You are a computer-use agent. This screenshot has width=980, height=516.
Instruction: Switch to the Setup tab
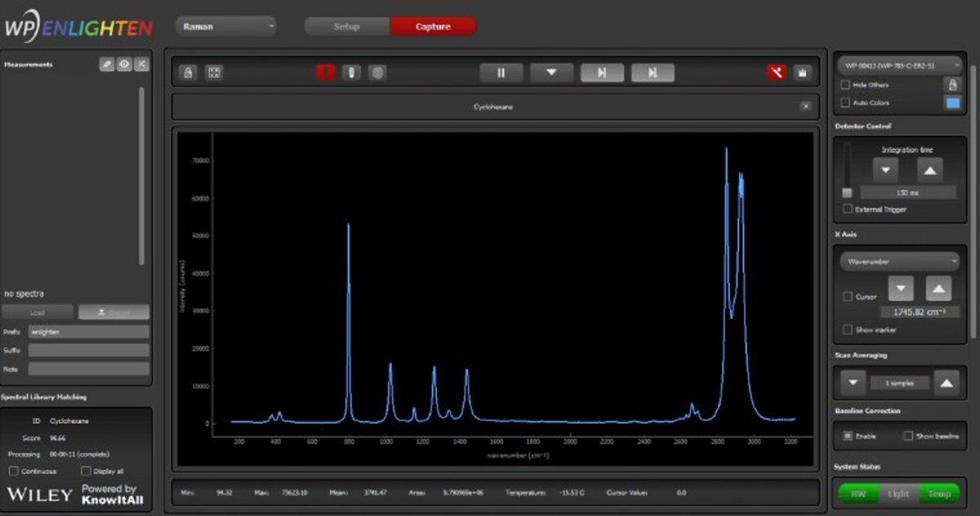347,27
